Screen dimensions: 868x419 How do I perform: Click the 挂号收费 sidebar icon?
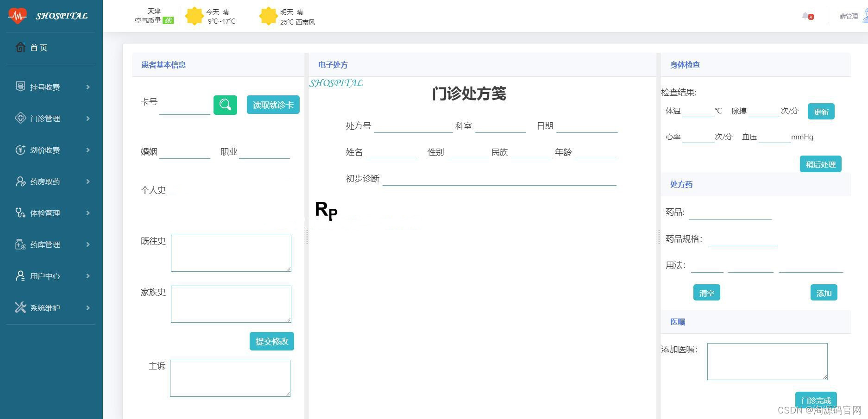(x=20, y=86)
